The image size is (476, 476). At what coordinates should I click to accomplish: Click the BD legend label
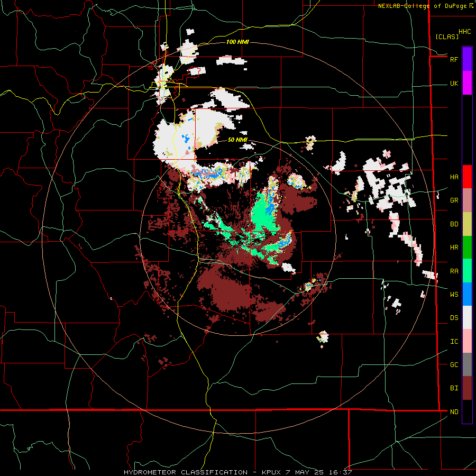454,224
